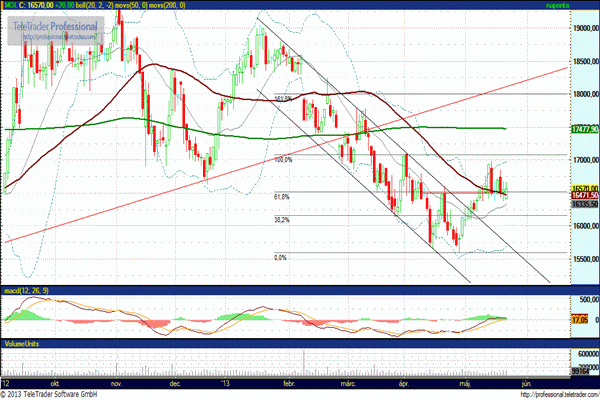Click the 15500,00 price axis label
Image resolution: width=600 pixels, height=400 pixels.
pyautogui.click(x=586, y=260)
